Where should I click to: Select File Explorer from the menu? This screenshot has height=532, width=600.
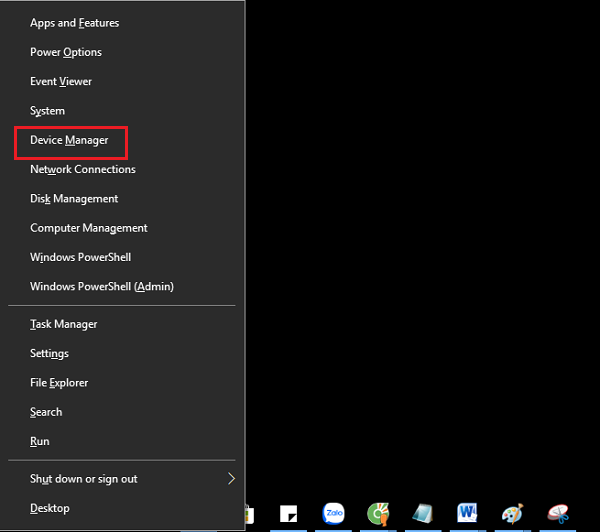[x=59, y=383]
